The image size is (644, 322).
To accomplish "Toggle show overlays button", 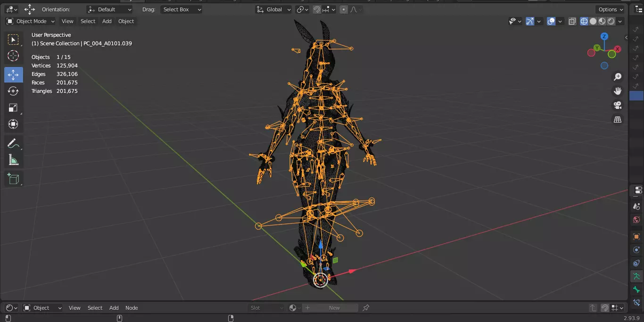I will point(551,21).
